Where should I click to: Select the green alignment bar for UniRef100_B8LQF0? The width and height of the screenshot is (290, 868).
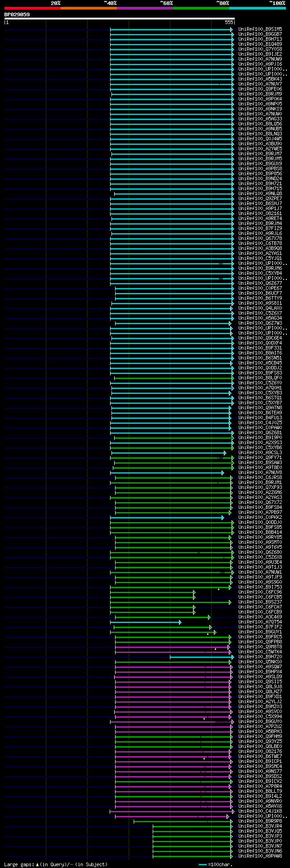pos(173,378)
